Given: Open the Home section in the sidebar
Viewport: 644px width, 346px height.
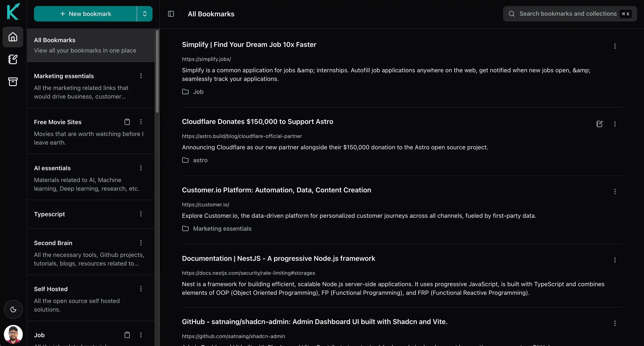Looking at the screenshot, I should pyautogui.click(x=13, y=37).
